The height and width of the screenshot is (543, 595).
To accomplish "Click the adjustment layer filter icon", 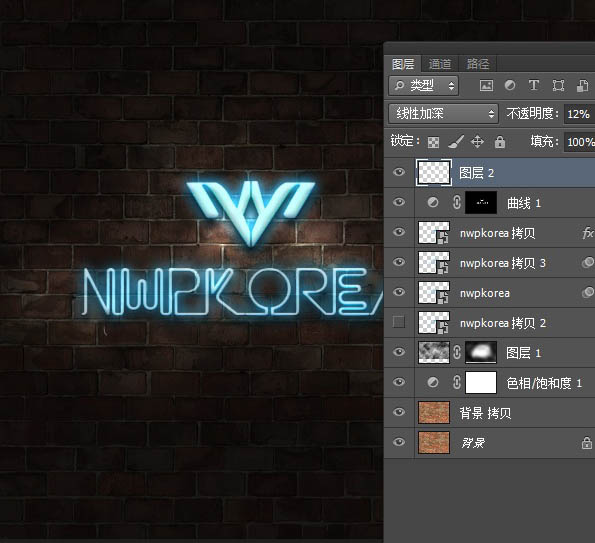I will (510, 85).
